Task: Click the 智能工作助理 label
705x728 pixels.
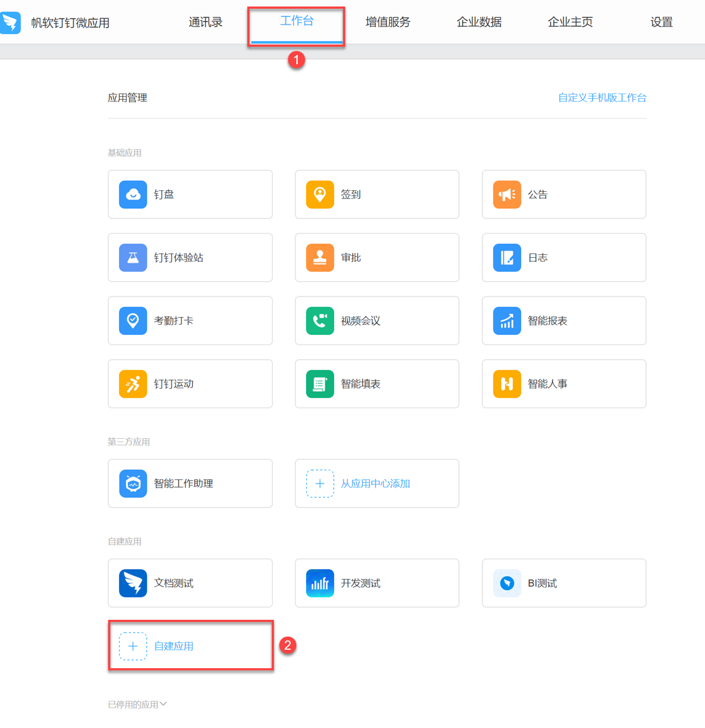Action: click(x=184, y=483)
